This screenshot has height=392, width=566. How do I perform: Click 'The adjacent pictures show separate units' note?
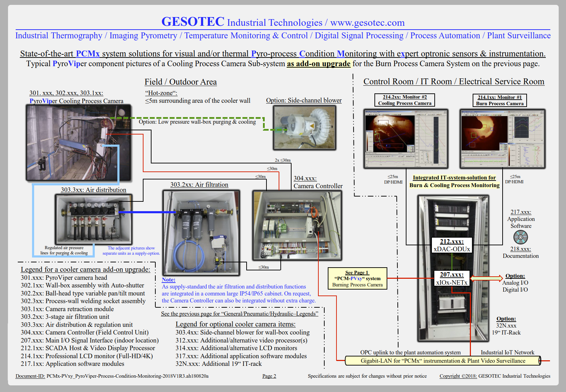point(131,251)
